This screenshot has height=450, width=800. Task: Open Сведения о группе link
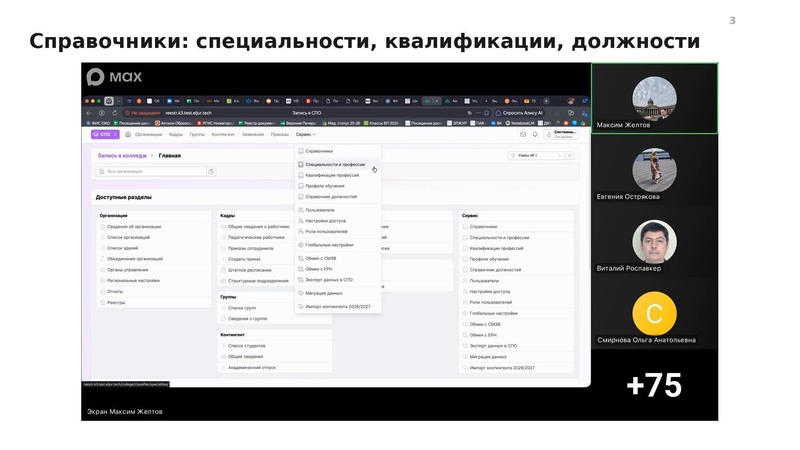(x=247, y=318)
